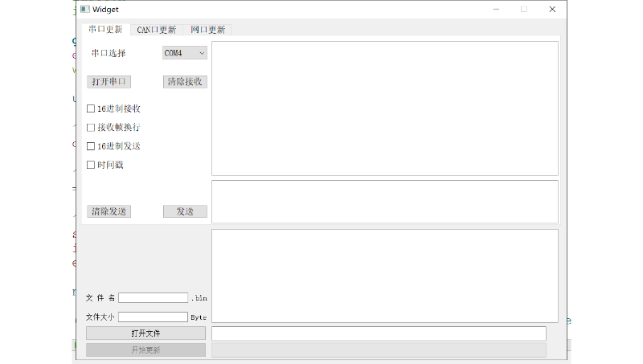Close the Widget window

[552, 9]
